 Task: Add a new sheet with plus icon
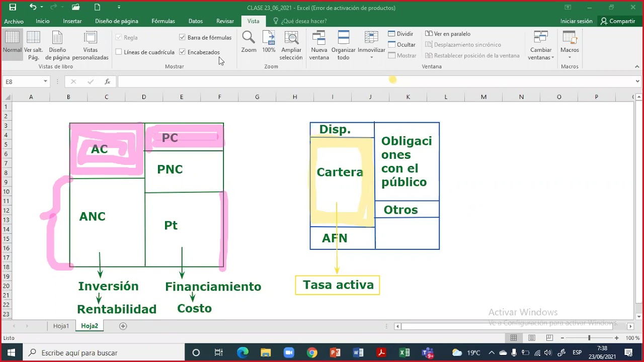pyautogui.click(x=123, y=326)
